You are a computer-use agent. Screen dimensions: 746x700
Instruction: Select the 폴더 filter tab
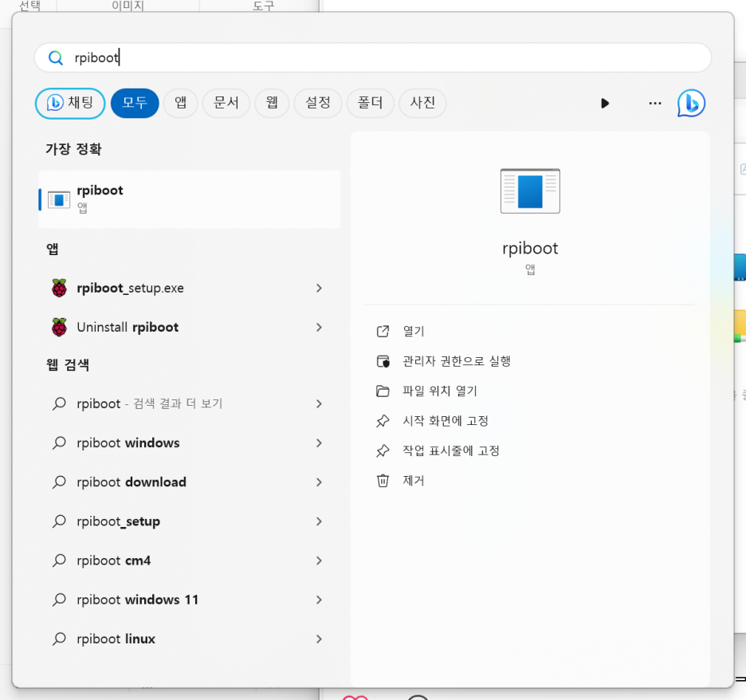click(x=370, y=103)
